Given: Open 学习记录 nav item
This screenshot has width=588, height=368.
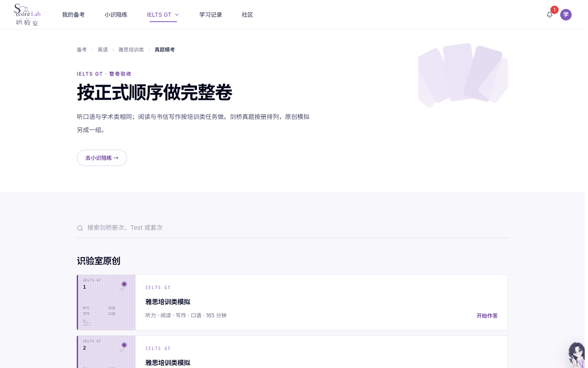Looking at the screenshot, I should click(x=211, y=15).
